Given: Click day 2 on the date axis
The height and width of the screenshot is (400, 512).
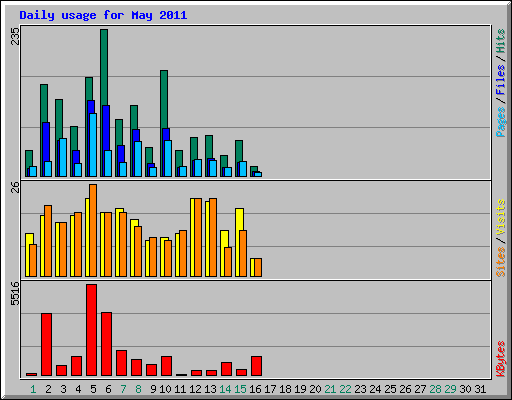Looking at the screenshot, I should [x=48, y=389].
